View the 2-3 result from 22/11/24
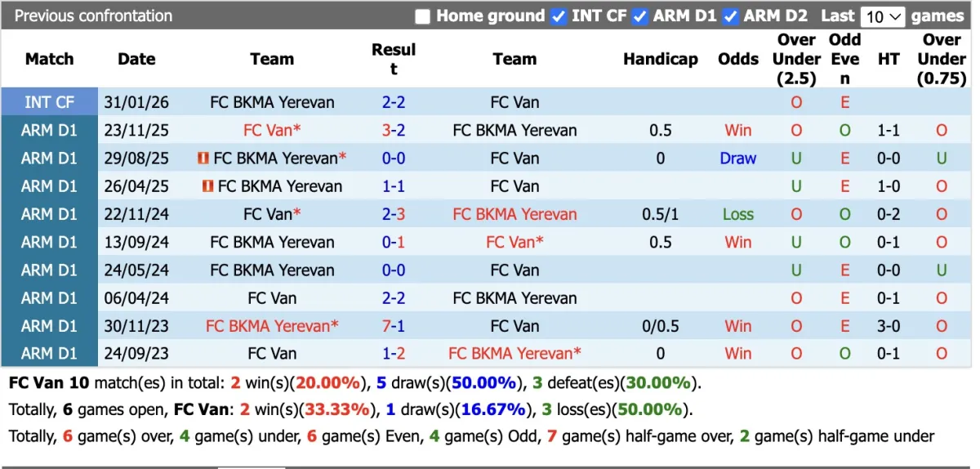The height and width of the screenshot is (469, 980). click(394, 214)
